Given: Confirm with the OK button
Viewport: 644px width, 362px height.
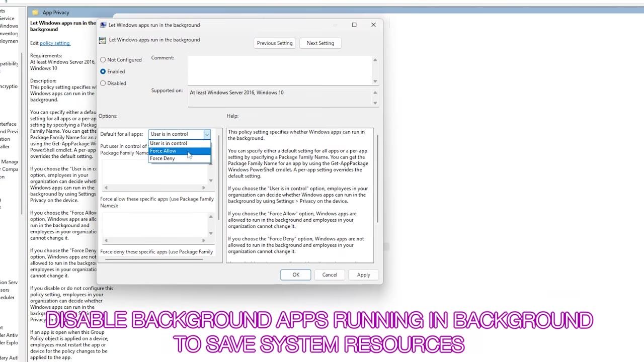Looking at the screenshot, I should point(296,275).
